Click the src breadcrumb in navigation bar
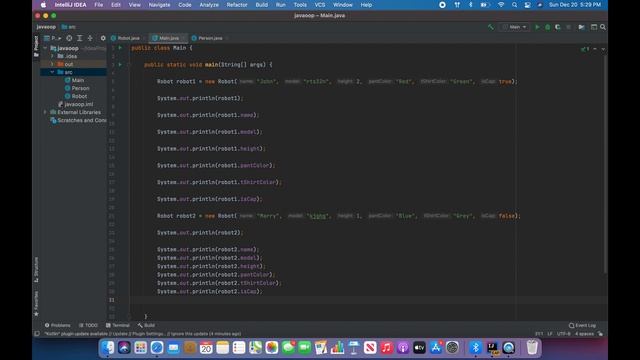Viewport: 640px width, 360px height. [69, 27]
